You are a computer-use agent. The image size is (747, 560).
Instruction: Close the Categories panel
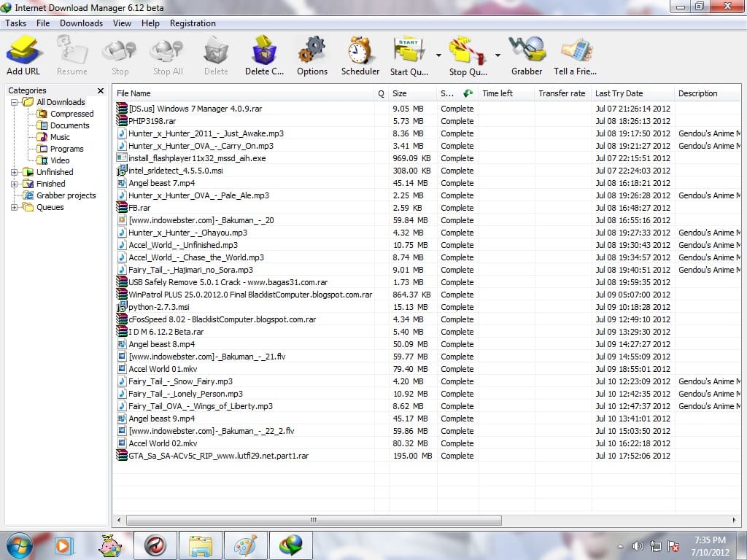(x=100, y=90)
